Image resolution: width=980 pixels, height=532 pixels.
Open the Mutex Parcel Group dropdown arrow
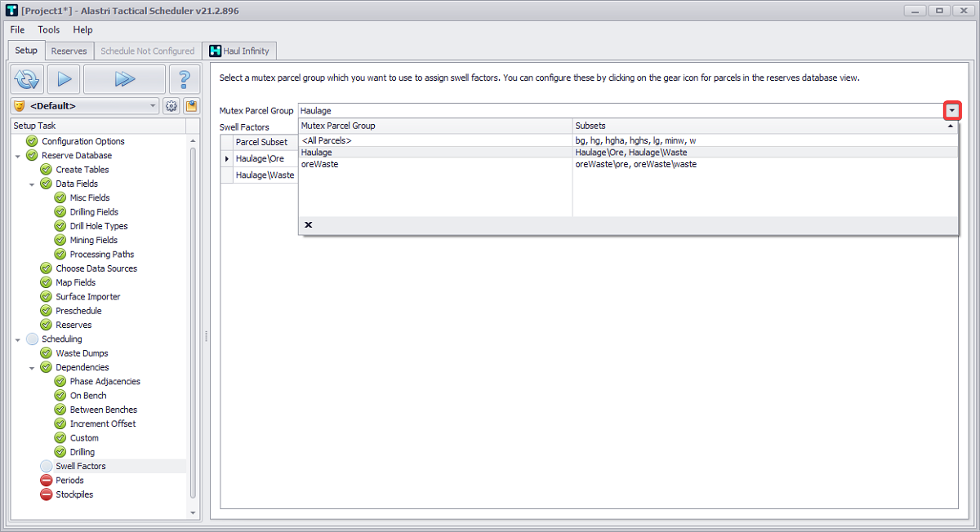pyautogui.click(x=951, y=110)
